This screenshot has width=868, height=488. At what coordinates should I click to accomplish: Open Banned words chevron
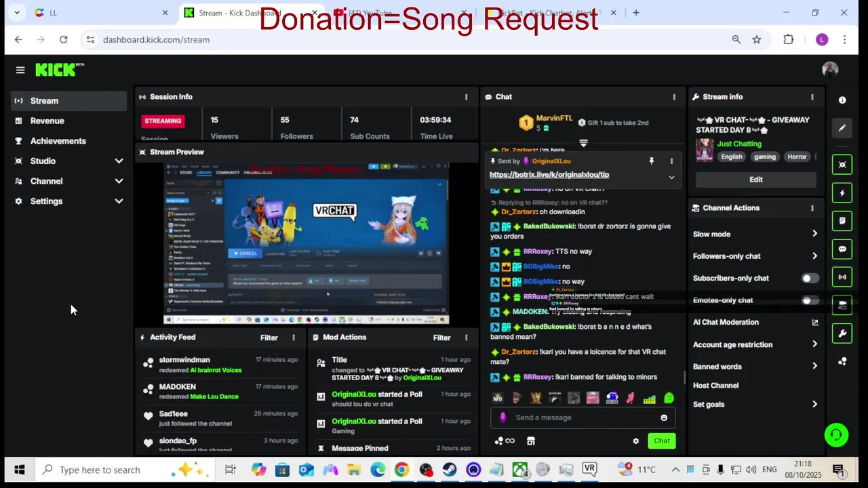(x=814, y=367)
